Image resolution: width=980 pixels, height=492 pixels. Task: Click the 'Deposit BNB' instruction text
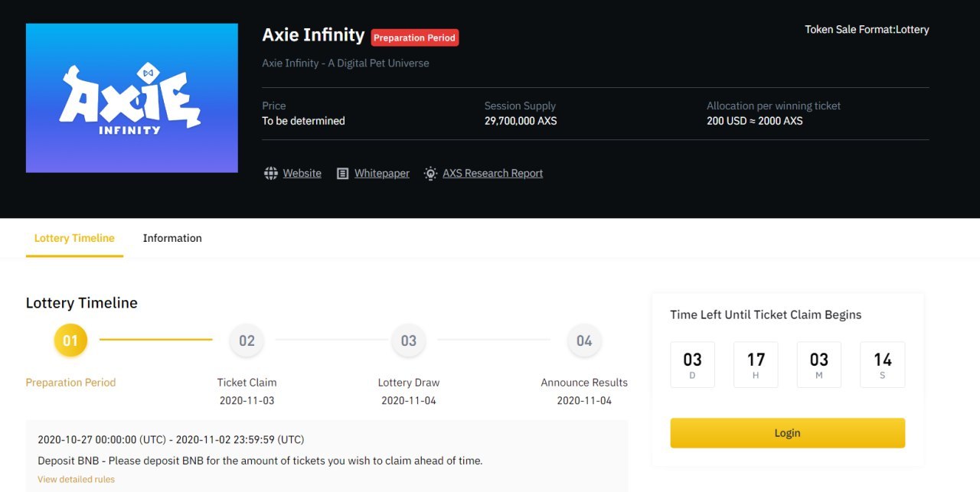coord(260,461)
